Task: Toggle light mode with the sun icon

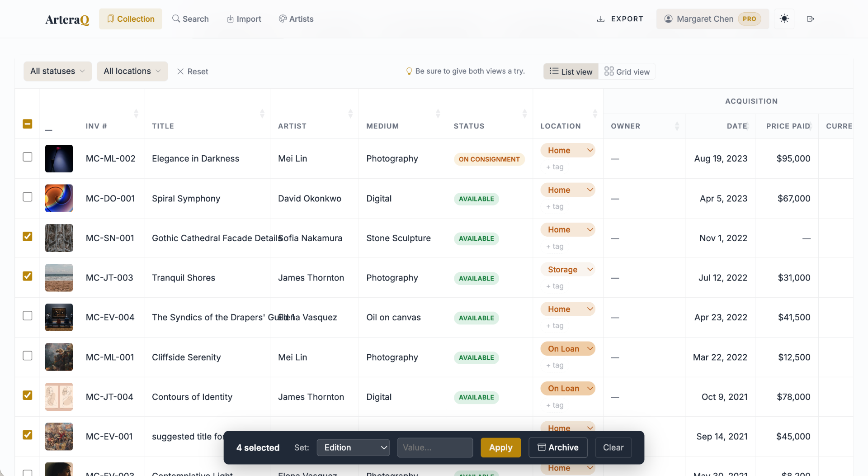Action: [784, 19]
